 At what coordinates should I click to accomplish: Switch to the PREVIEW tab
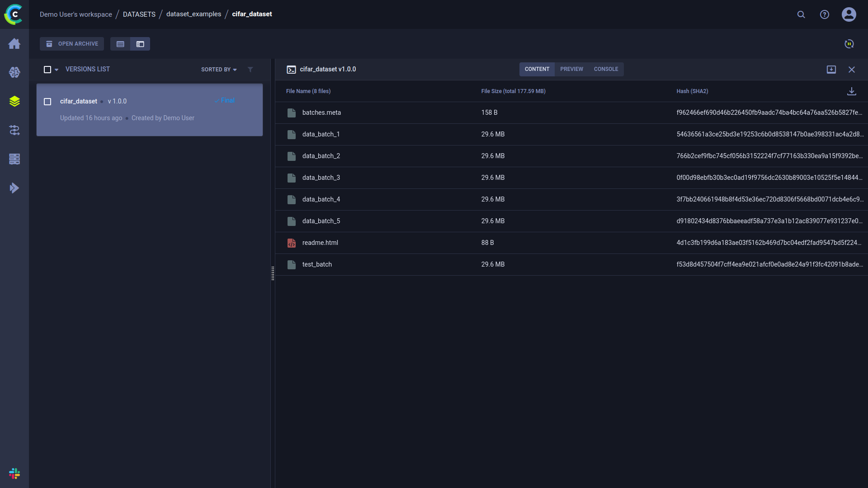pyautogui.click(x=571, y=69)
